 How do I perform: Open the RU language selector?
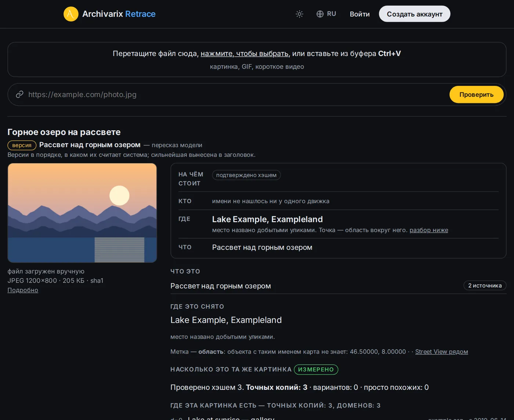tap(326, 14)
